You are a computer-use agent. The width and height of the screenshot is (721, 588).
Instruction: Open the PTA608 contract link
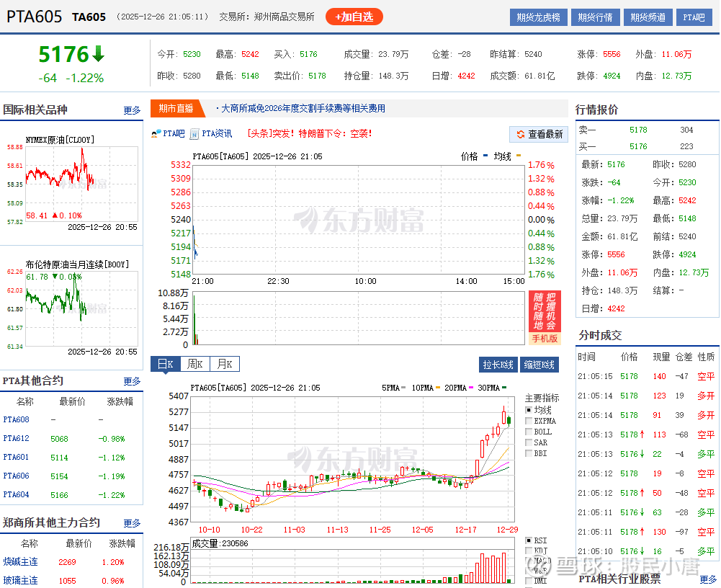click(16, 419)
